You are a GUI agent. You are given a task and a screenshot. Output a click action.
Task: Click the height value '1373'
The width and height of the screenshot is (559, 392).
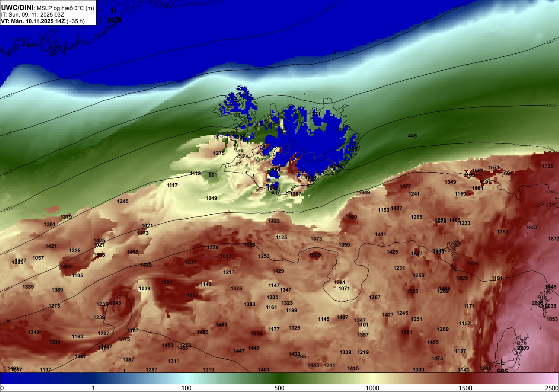[316, 239]
